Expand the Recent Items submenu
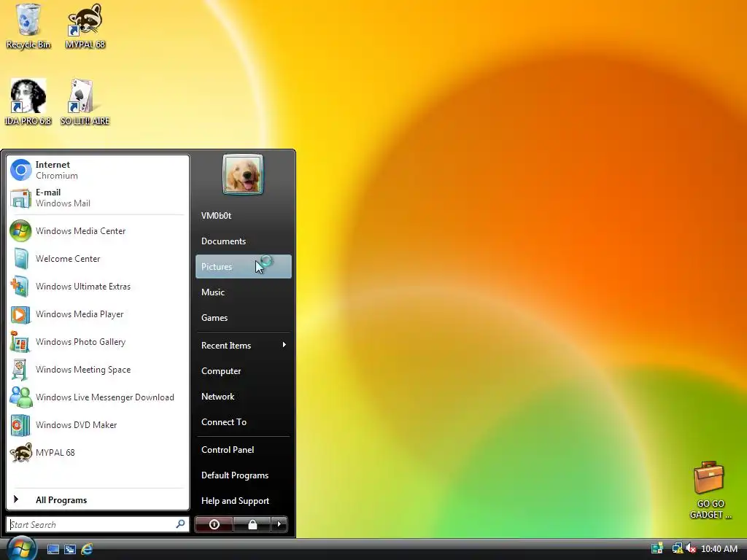 (x=243, y=345)
